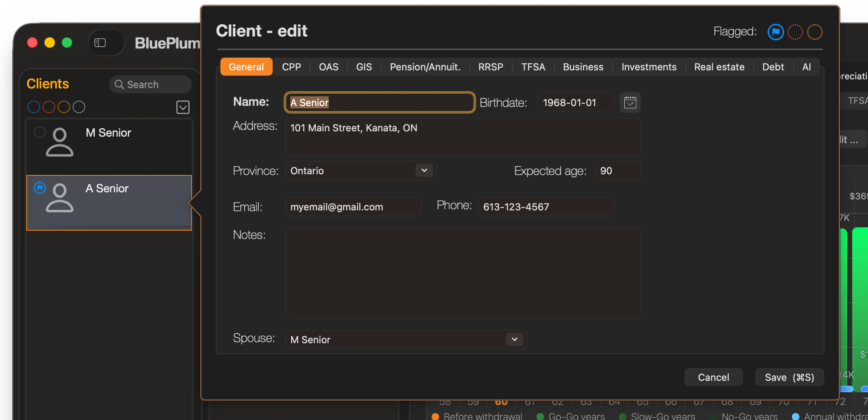Viewport: 868px width, 420px height.
Task: Filter clients by orange flag
Action: [x=64, y=107]
